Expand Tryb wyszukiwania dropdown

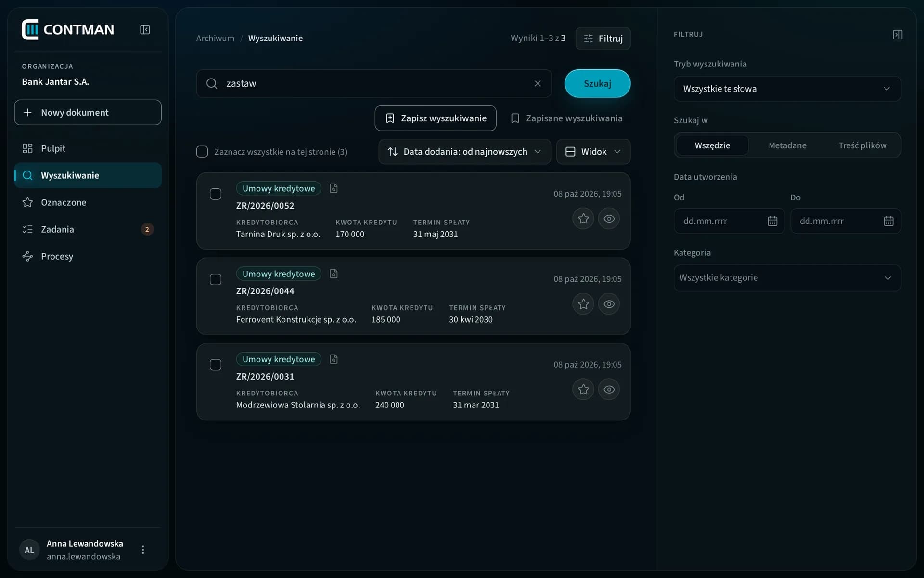(787, 89)
